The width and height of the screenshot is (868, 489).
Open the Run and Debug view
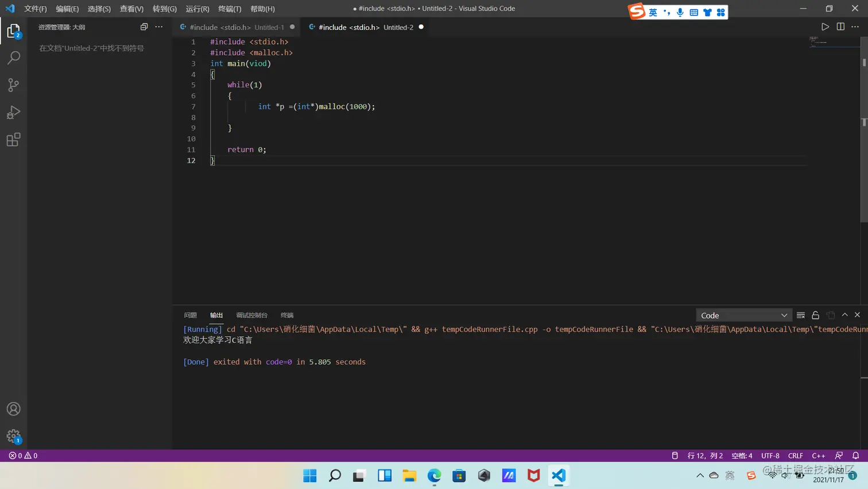tap(13, 113)
